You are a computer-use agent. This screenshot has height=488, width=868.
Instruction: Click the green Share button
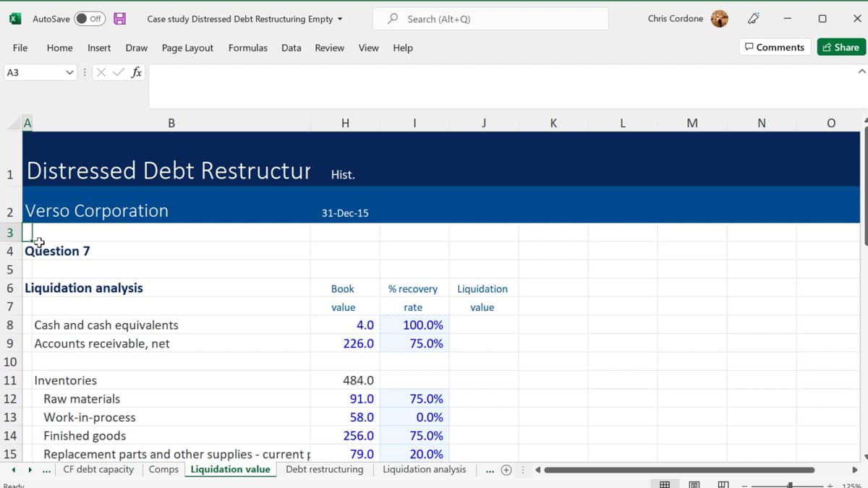click(841, 47)
